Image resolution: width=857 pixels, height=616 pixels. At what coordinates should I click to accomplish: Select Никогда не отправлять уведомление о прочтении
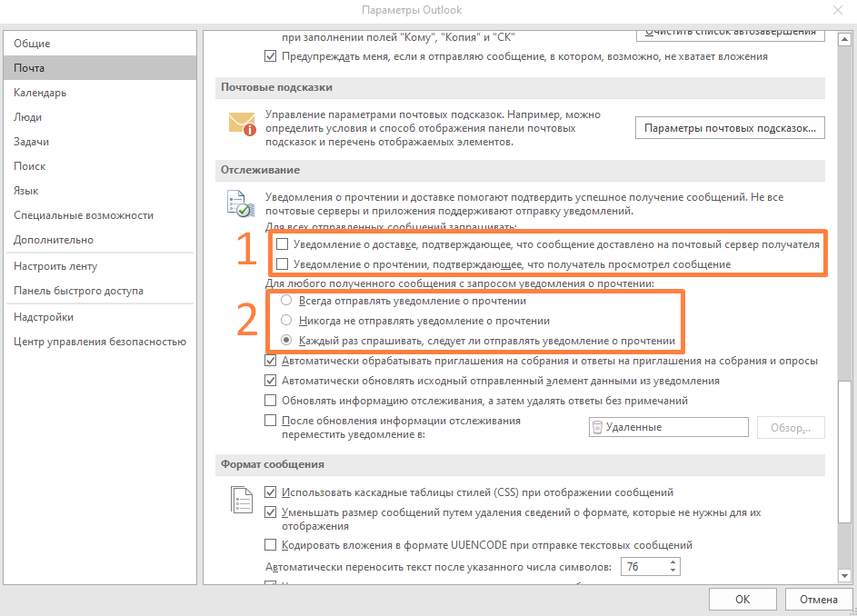[286, 321]
